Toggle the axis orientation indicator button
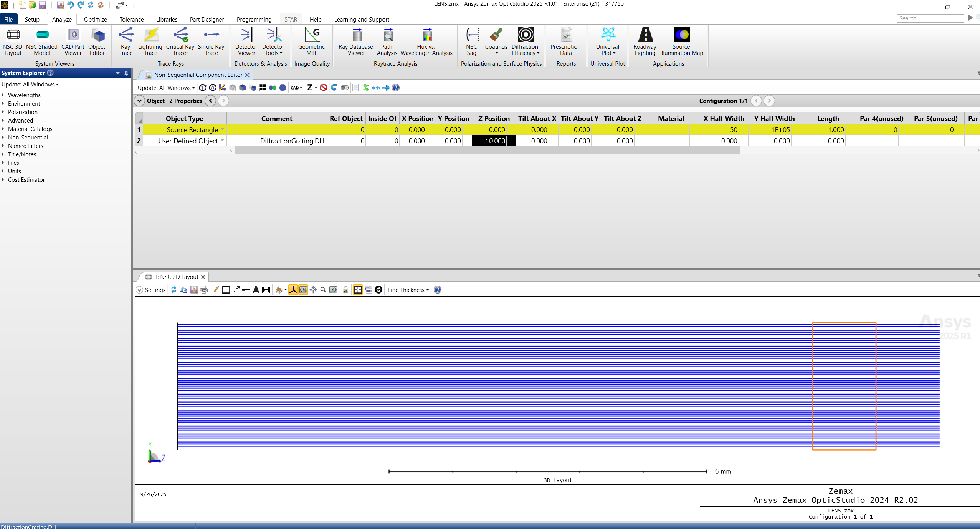Viewport: 980px width, 529px height. pyautogui.click(x=293, y=290)
